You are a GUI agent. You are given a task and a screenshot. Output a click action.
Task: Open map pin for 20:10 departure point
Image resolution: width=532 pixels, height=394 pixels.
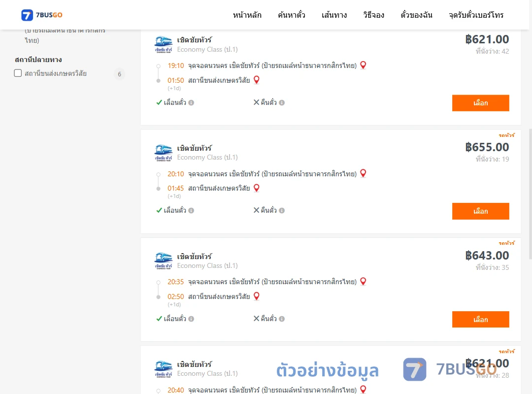click(363, 173)
